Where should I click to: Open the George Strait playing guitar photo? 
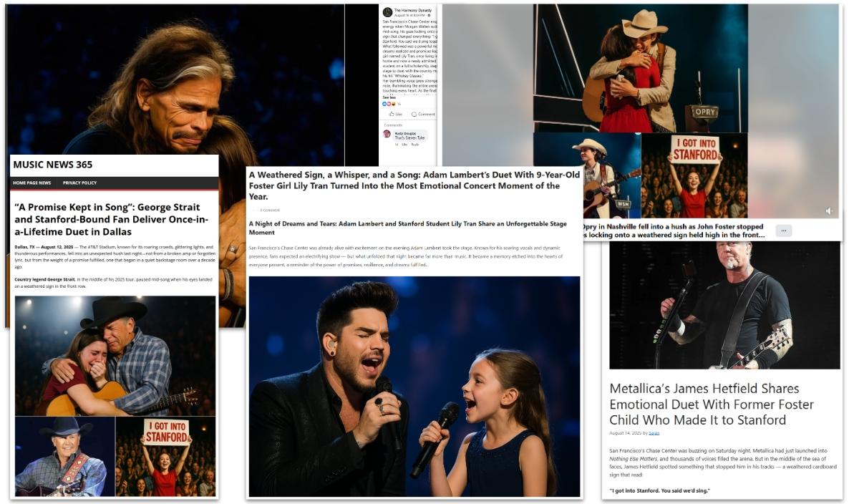click(65, 456)
